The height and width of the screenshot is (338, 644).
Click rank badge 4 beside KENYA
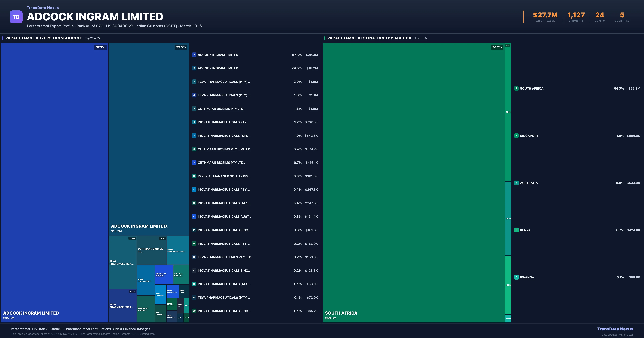click(x=516, y=230)
